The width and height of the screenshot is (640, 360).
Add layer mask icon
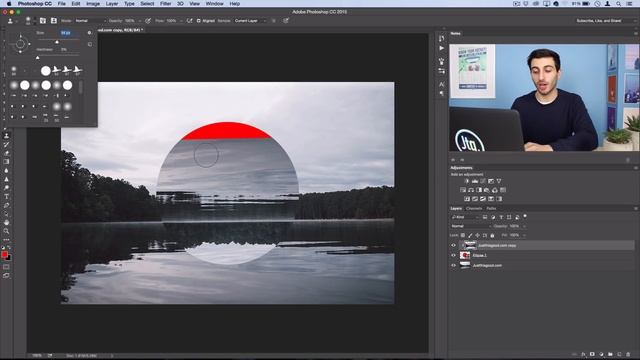point(592,354)
